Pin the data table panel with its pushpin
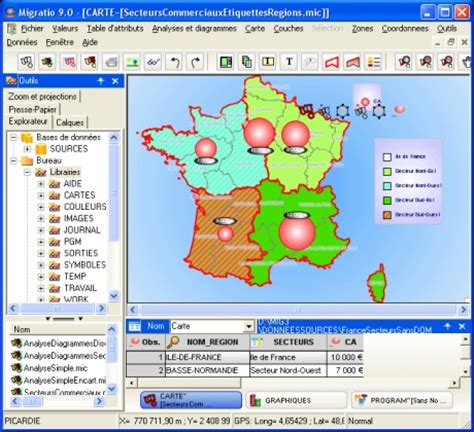This screenshot has height=432, width=474. (x=448, y=326)
